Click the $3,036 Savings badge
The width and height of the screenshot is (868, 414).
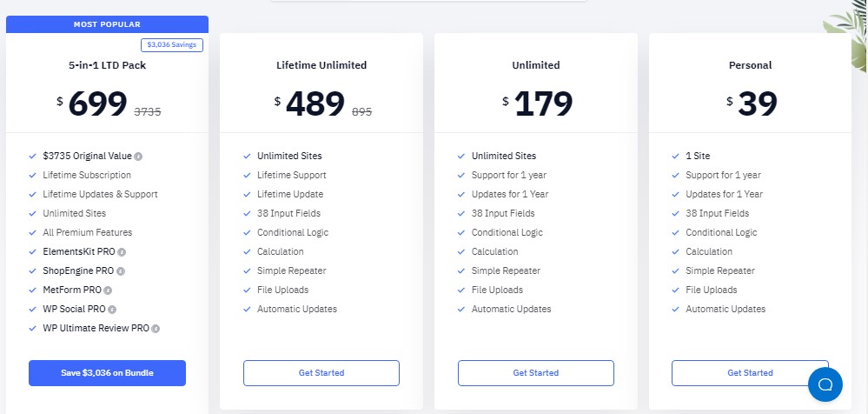[x=171, y=45]
